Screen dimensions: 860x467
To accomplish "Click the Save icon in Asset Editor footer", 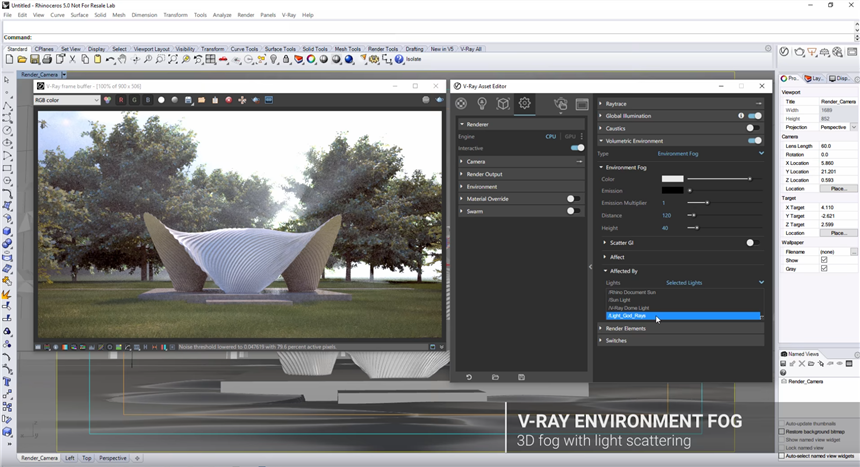I will pos(521,377).
